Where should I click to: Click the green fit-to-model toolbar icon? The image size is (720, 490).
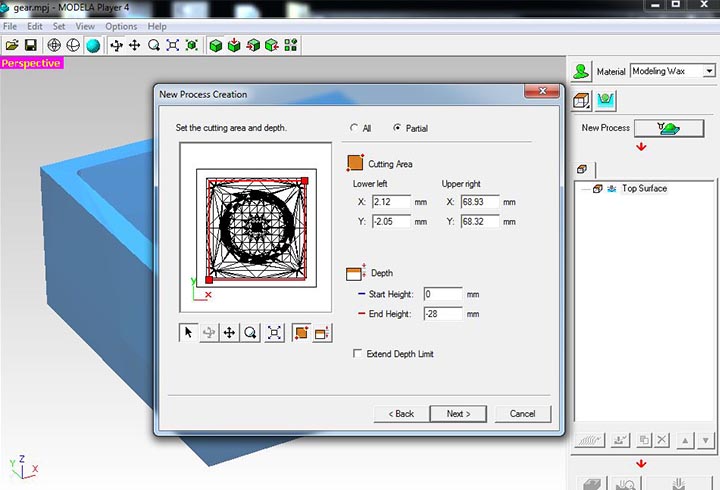click(191, 45)
